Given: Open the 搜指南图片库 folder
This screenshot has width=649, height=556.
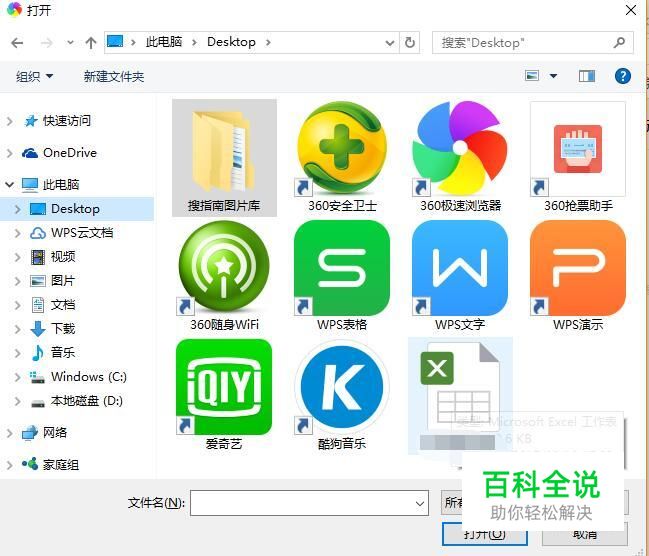Looking at the screenshot, I should coord(224,158).
